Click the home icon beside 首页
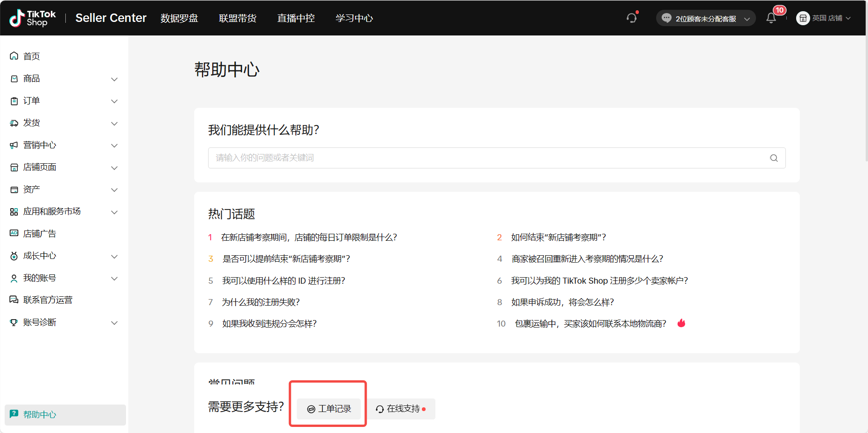Screen dimensions: 868x433 pos(14,56)
